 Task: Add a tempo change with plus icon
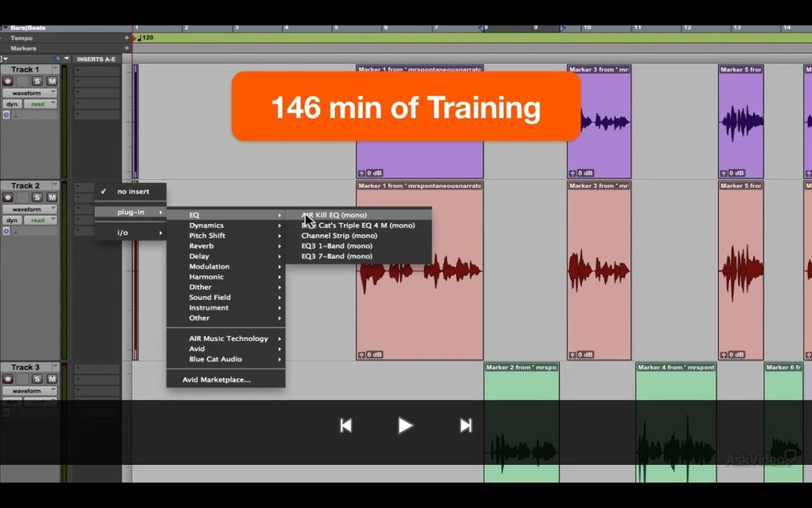pyautogui.click(x=127, y=37)
